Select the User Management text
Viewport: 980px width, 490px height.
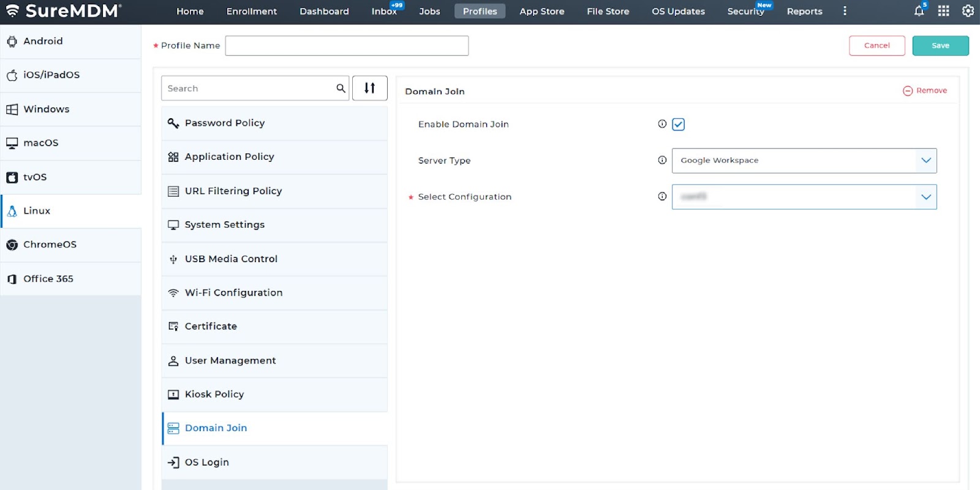(230, 361)
